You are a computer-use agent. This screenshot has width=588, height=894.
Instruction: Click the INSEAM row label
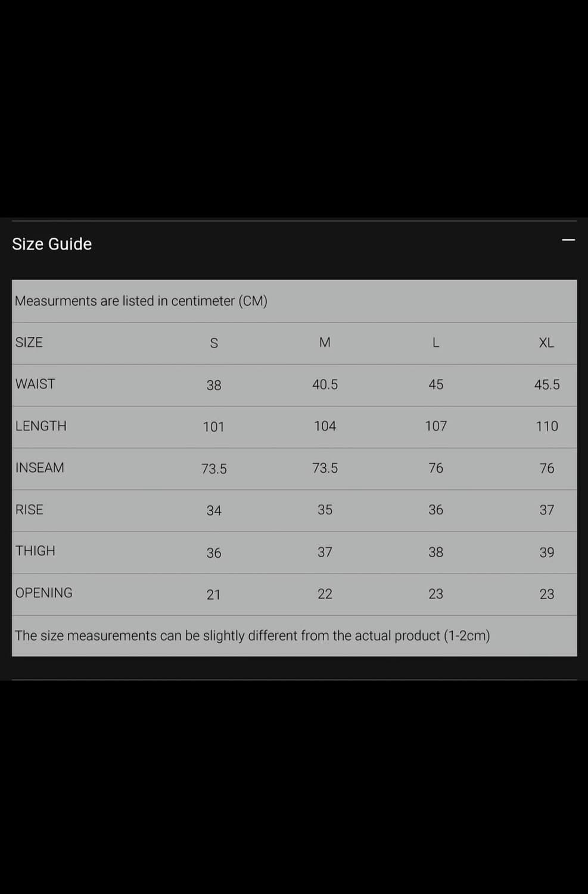[40, 468]
